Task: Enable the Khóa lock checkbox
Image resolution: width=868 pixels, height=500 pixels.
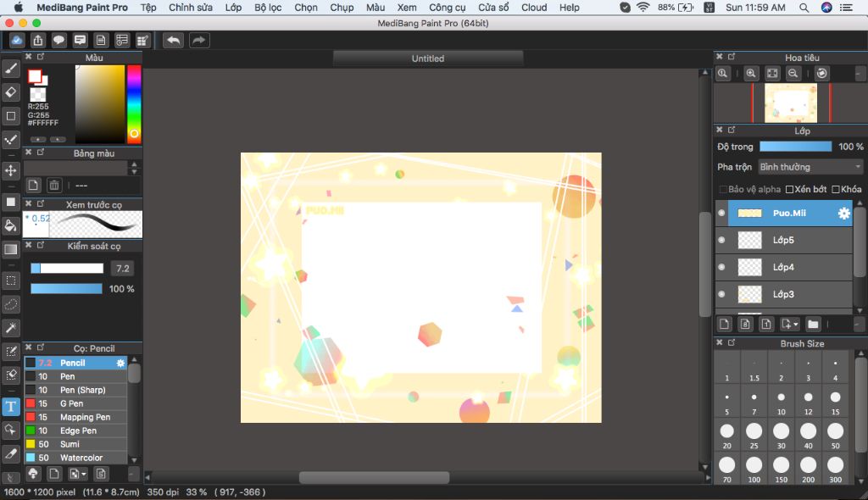Action: pos(836,189)
